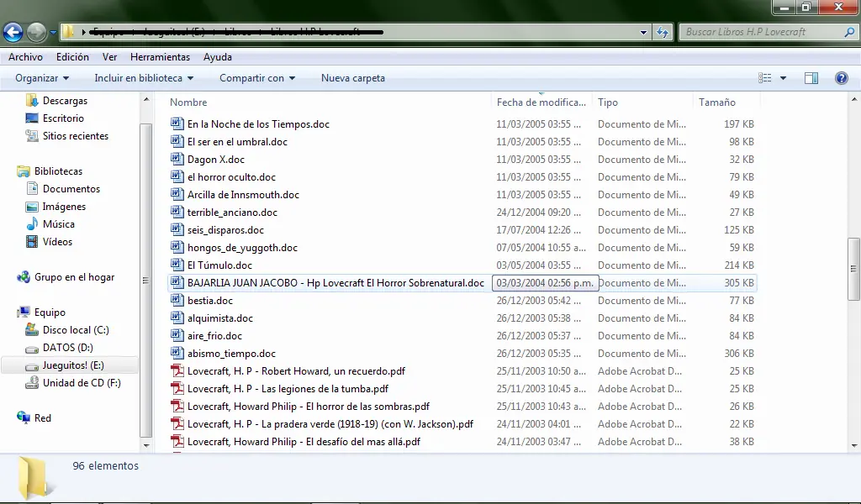Open the Archivo menu
Screen dimensions: 861x504
click(25, 57)
